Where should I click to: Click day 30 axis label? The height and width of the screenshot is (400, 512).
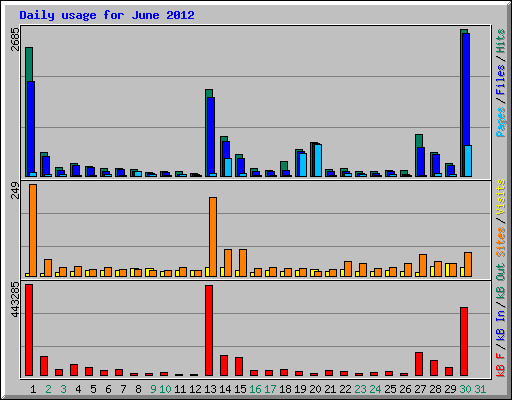coord(465,389)
